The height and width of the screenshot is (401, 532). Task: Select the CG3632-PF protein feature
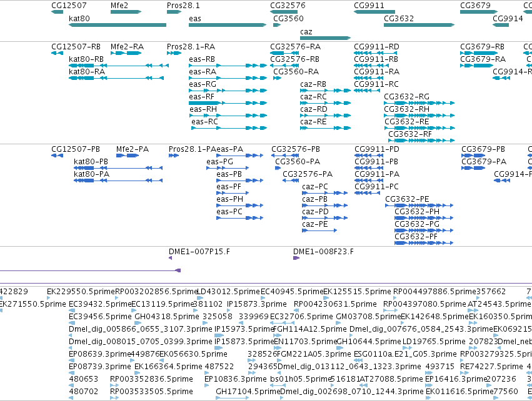click(x=424, y=243)
